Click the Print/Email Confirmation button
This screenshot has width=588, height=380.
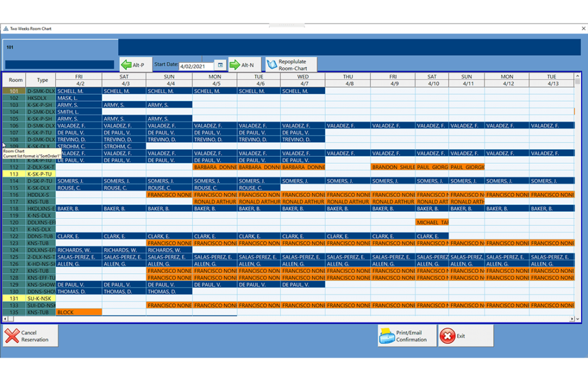point(408,337)
